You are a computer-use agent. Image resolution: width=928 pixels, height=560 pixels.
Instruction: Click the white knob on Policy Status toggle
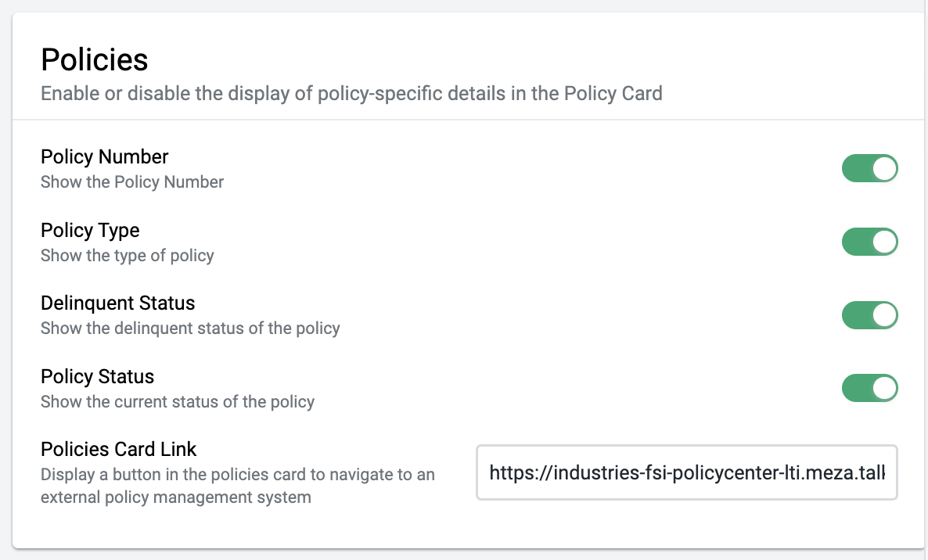(884, 388)
